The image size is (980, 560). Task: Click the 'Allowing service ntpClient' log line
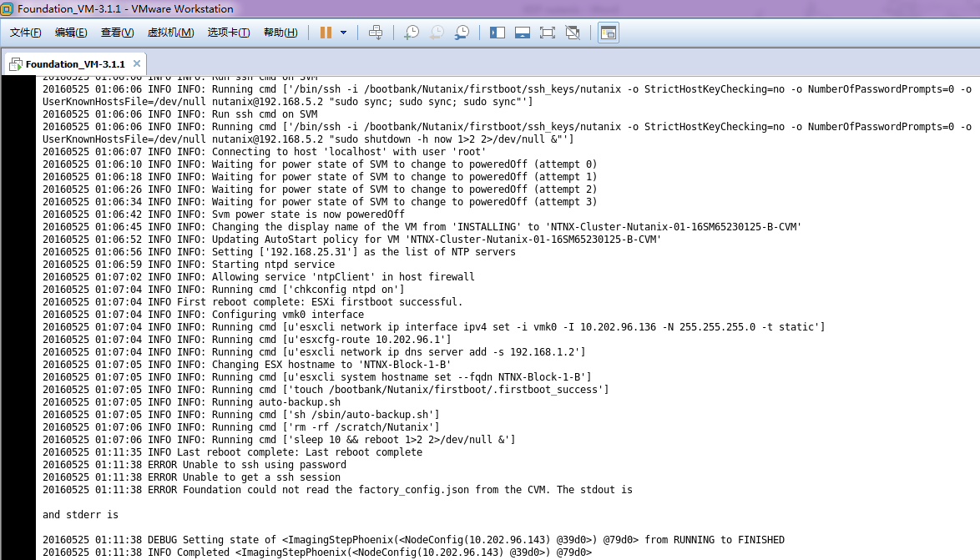pyautogui.click(x=259, y=277)
